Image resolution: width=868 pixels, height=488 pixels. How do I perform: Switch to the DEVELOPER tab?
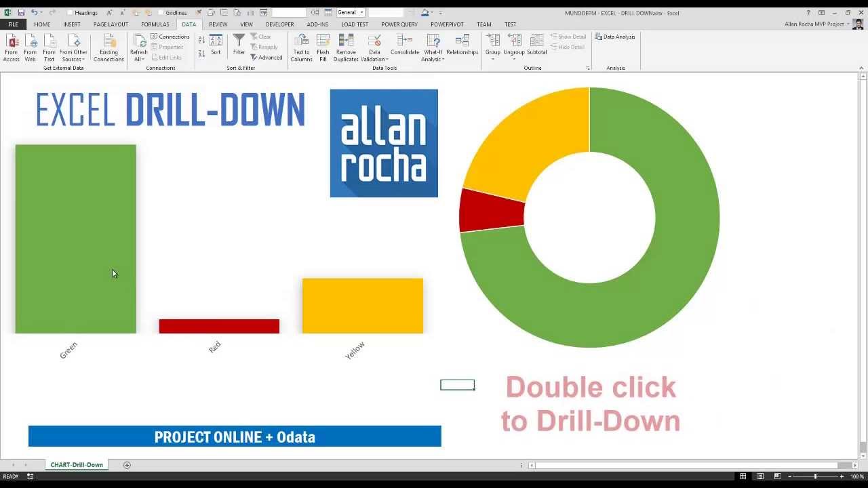tap(280, 24)
